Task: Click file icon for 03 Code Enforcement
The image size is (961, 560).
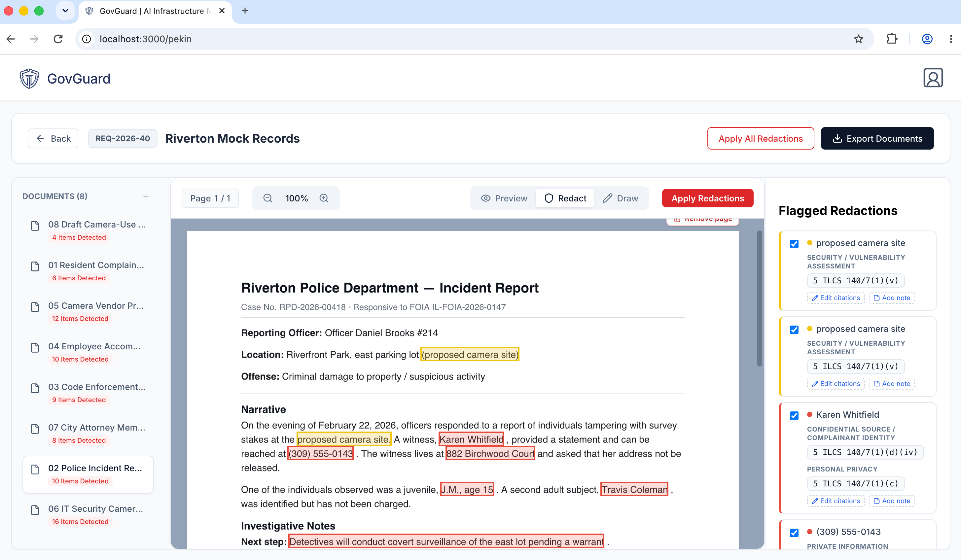Action: 35,388
